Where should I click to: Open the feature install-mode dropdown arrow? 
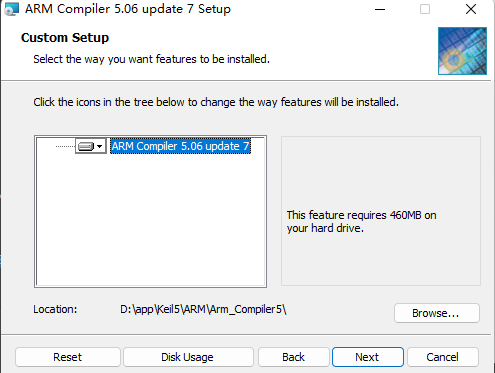pyautogui.click(x=100, y=146)
